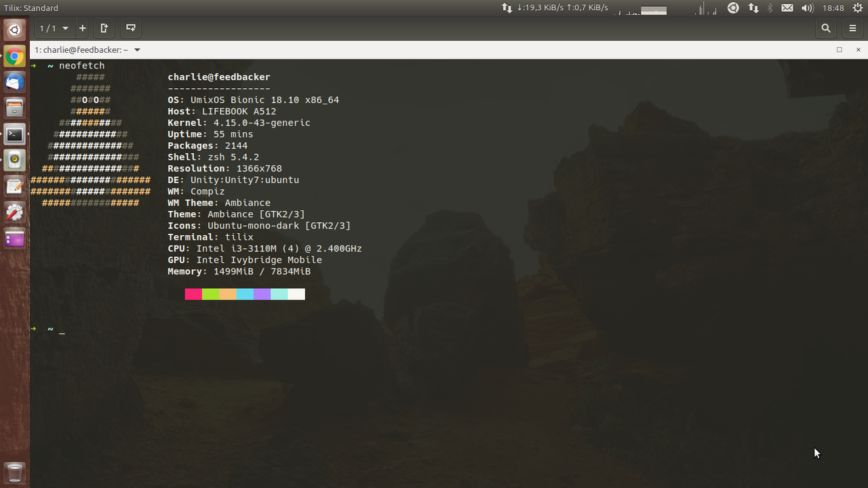Image resolution: width=868 pixels, height=488 pixels.
Task: Click the CPU Intel i3-3110M line
Action: click(265, 249)
